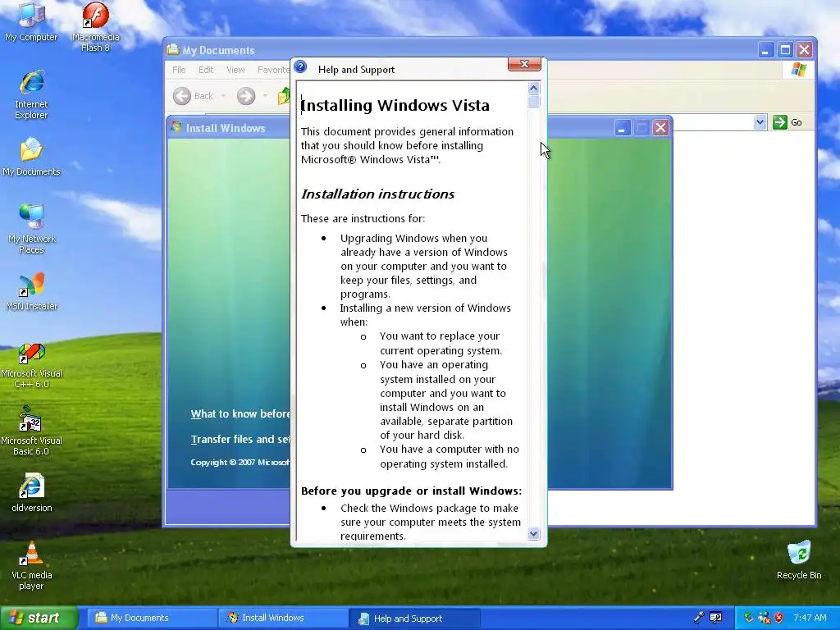
Task: Close the Help and Support window
Action: tap(524, 64)
